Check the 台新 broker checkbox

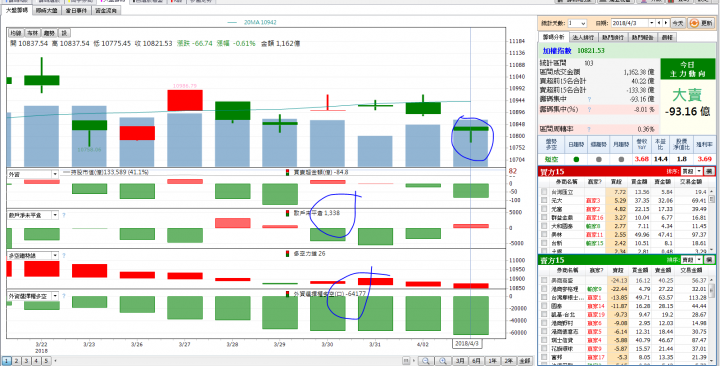(x=545, y=243)
